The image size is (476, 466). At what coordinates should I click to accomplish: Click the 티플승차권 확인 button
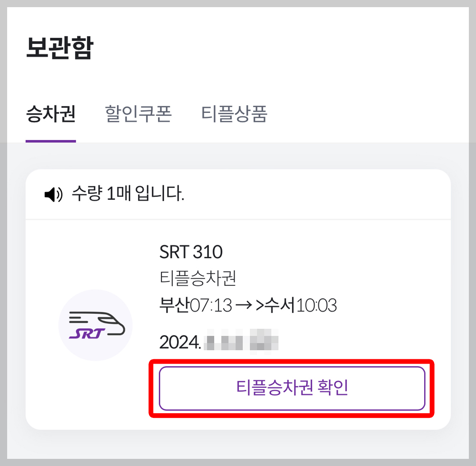tap(292, 388)
